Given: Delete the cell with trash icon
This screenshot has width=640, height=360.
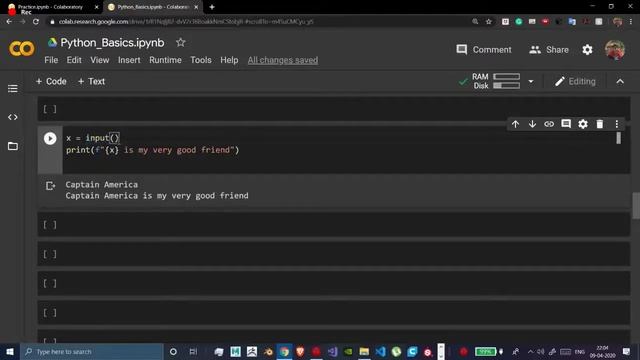Looking at the screenshot, I should click(599, 124).
